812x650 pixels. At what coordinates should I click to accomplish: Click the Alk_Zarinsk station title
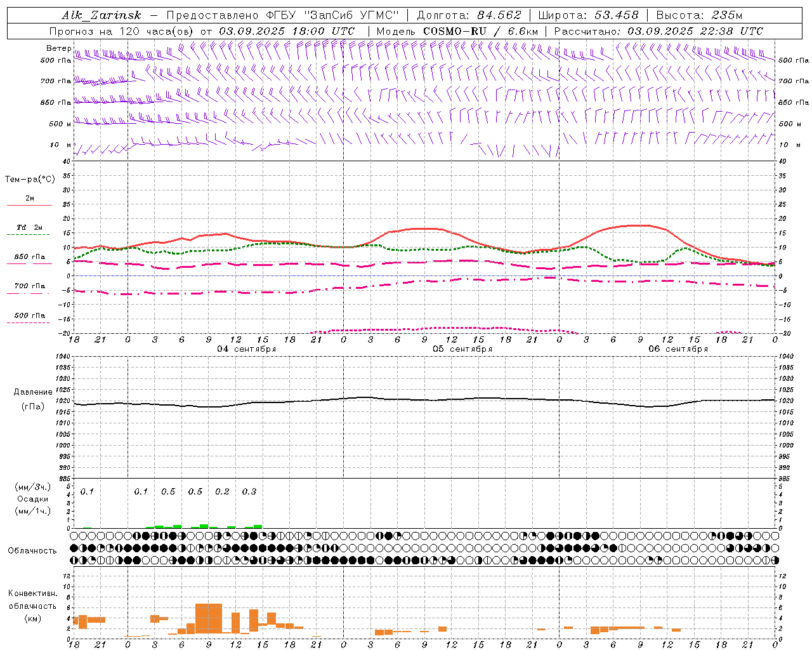[101, 15]
